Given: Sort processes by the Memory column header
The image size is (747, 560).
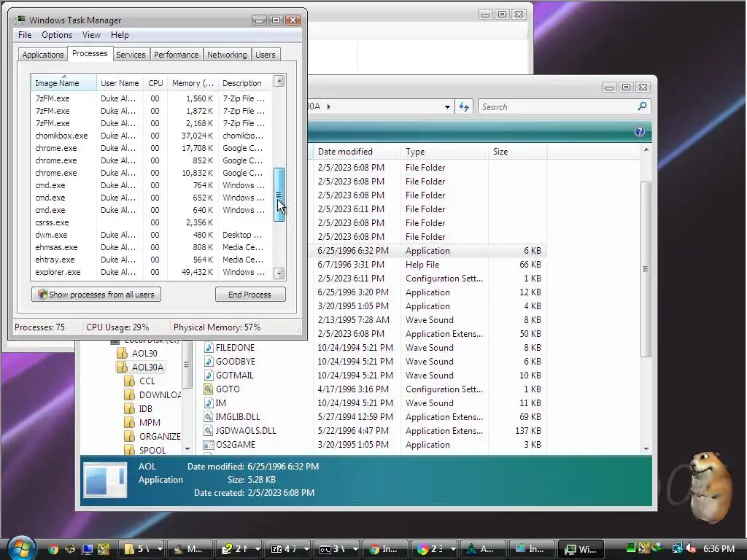Looking at the screenshot, I should [193, 83].
